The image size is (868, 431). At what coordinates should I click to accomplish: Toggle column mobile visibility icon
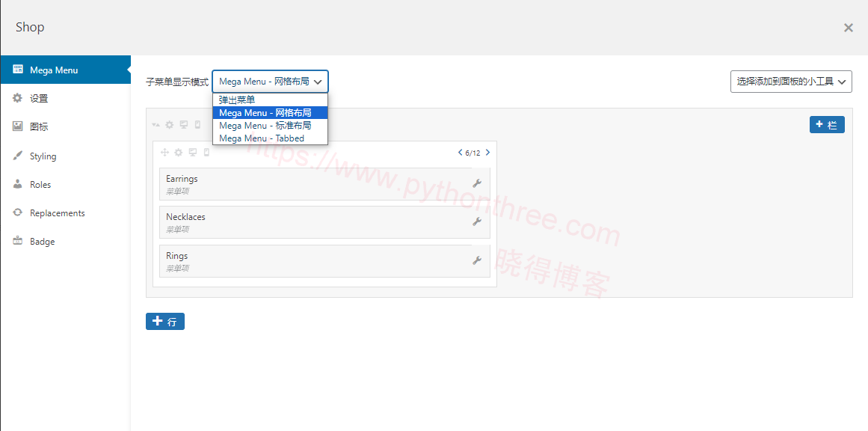pyautogui.click(x=206, y=153)
